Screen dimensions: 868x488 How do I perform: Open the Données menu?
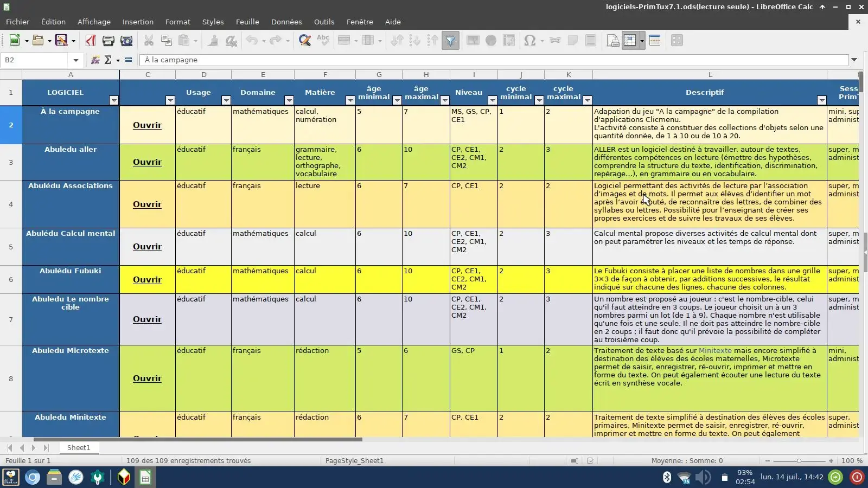click(x=286, y=22)
